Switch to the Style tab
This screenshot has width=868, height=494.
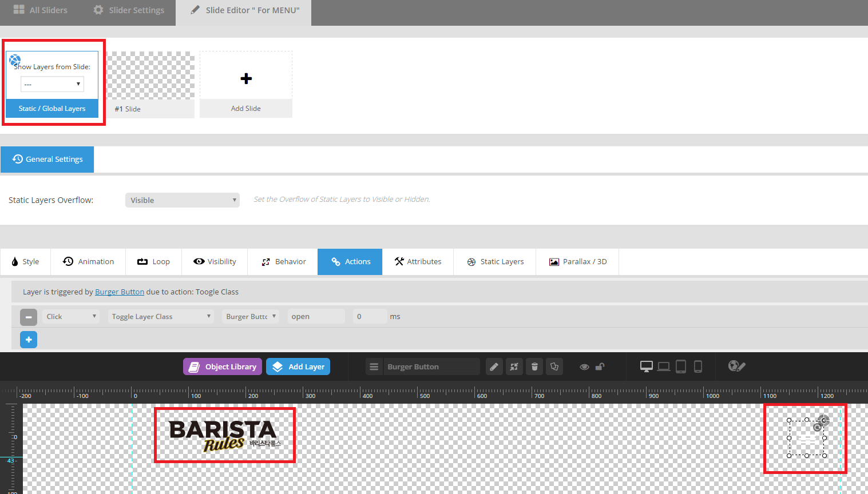click(26, 262)
